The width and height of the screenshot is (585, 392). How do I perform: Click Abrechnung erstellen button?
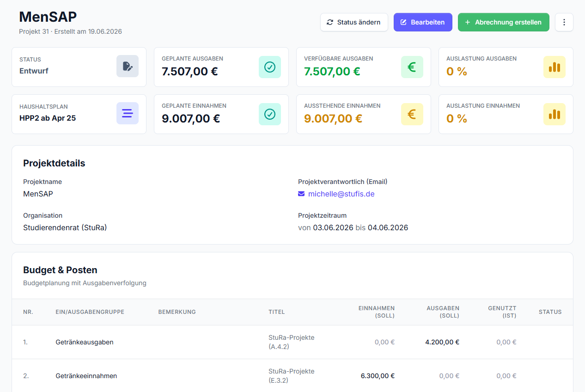pyautogui.click(x=504, y=22)
